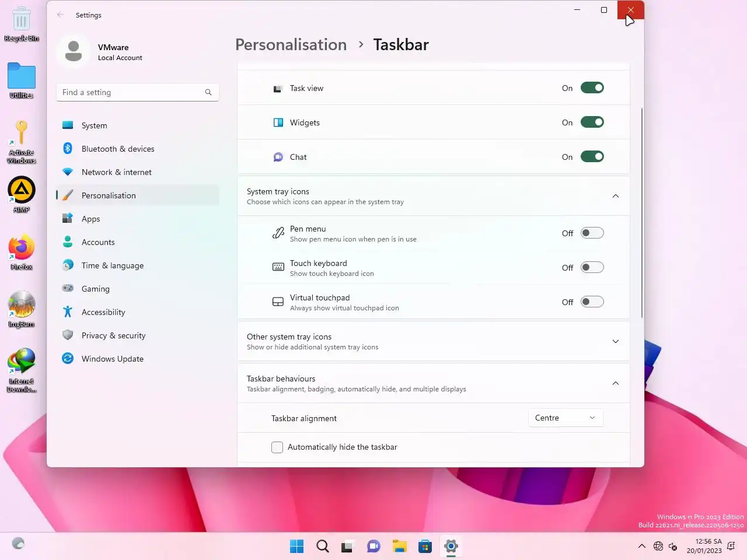This screenshot has width=747, height=560.
Task: Go to Time & language section
Action: [138, 265]
